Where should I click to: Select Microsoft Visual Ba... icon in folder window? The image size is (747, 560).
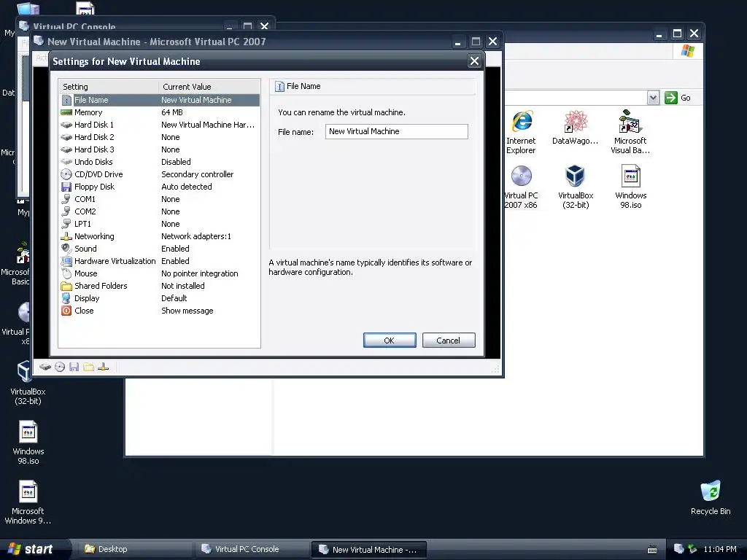tap(630, 132)
